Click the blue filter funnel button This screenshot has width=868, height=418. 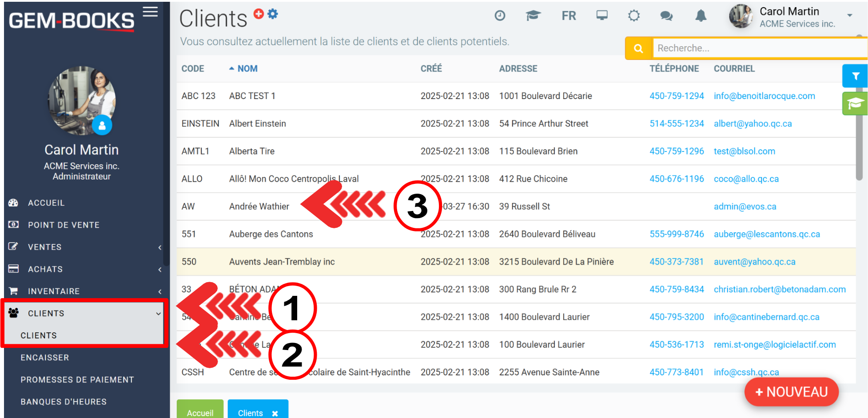(855, 76)
